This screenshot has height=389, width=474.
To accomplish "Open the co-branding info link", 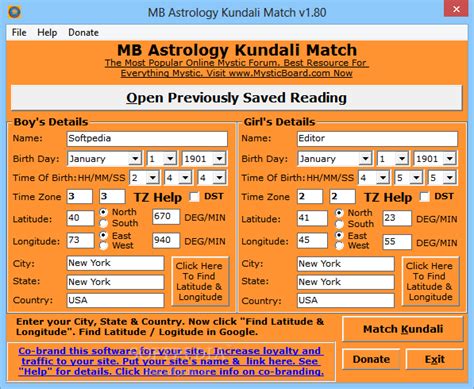I will 171,361.
